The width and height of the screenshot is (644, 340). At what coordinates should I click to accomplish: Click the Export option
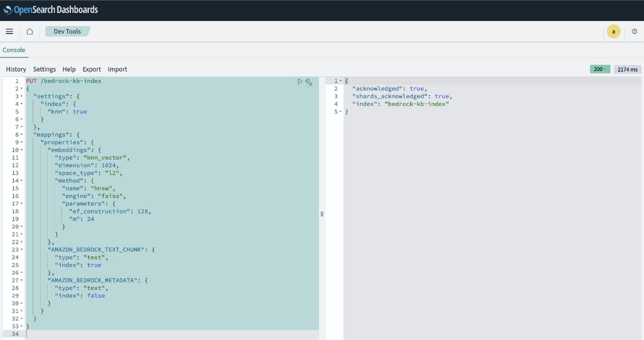(91, 69)
